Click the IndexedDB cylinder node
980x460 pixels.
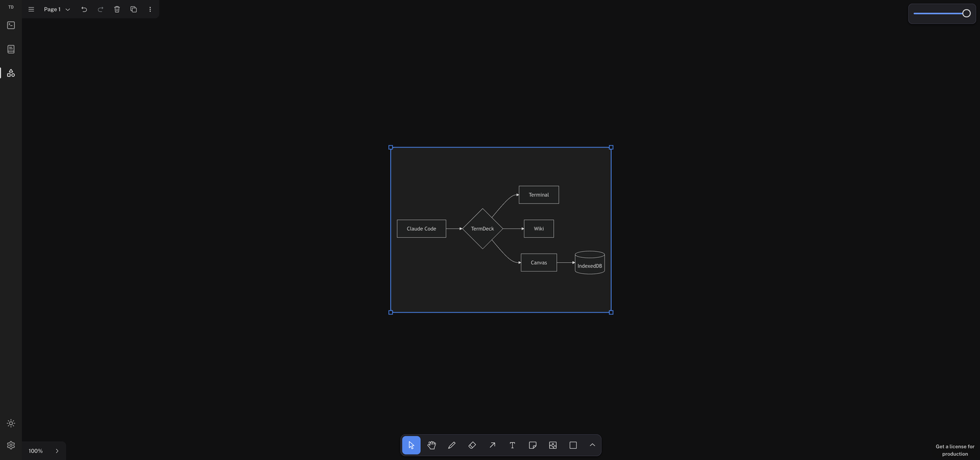590,263
